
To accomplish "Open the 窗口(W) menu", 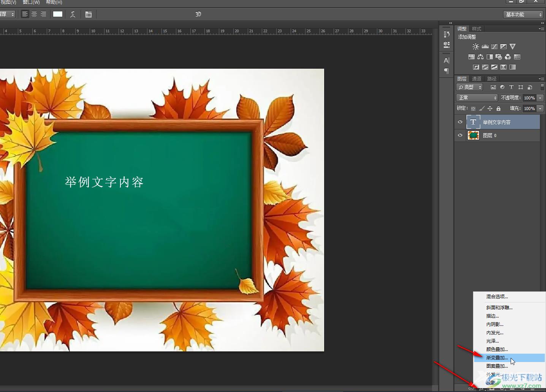I will [31, 2].
